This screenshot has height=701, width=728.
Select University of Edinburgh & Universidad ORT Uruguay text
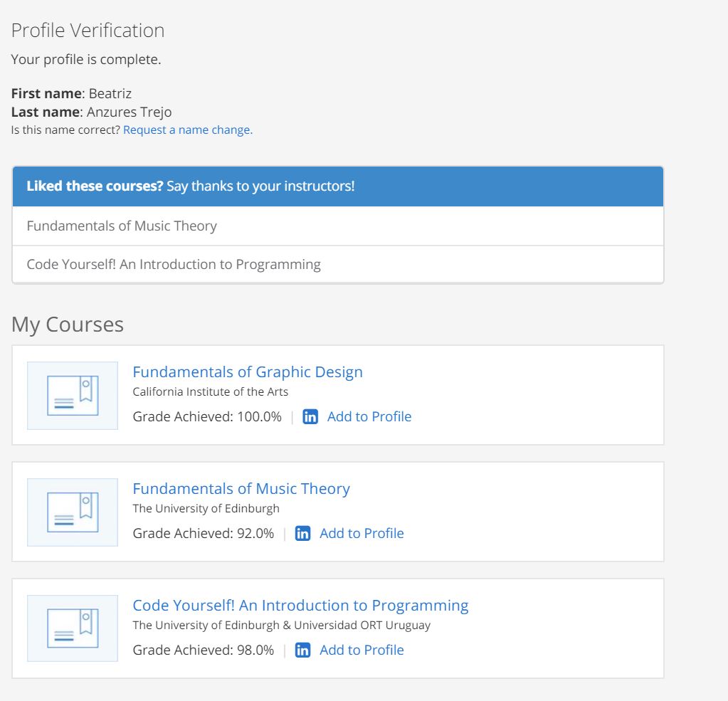(281, 626)
